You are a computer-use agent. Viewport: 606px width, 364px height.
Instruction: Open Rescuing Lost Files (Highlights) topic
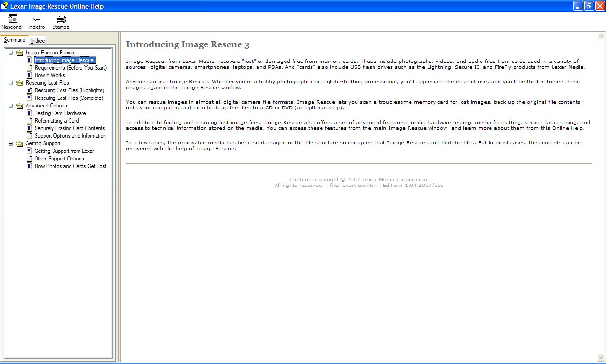click(x=69, y=90)
